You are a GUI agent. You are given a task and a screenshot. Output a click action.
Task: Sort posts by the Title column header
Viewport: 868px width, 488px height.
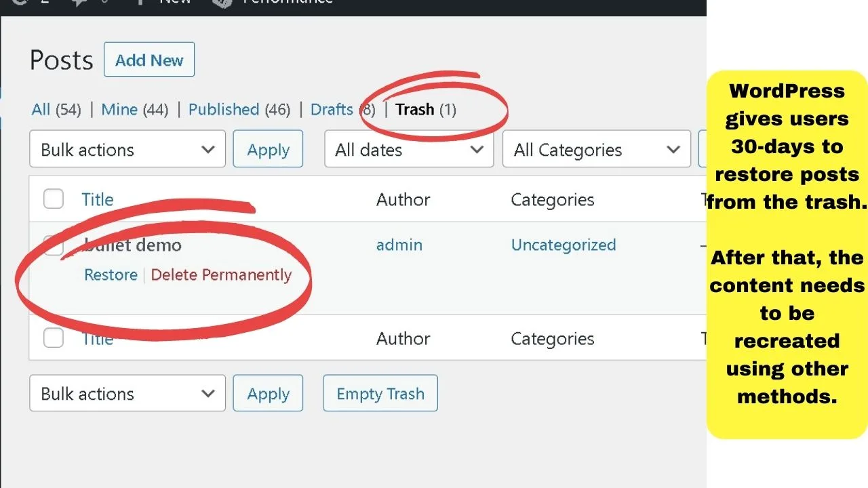98,199
